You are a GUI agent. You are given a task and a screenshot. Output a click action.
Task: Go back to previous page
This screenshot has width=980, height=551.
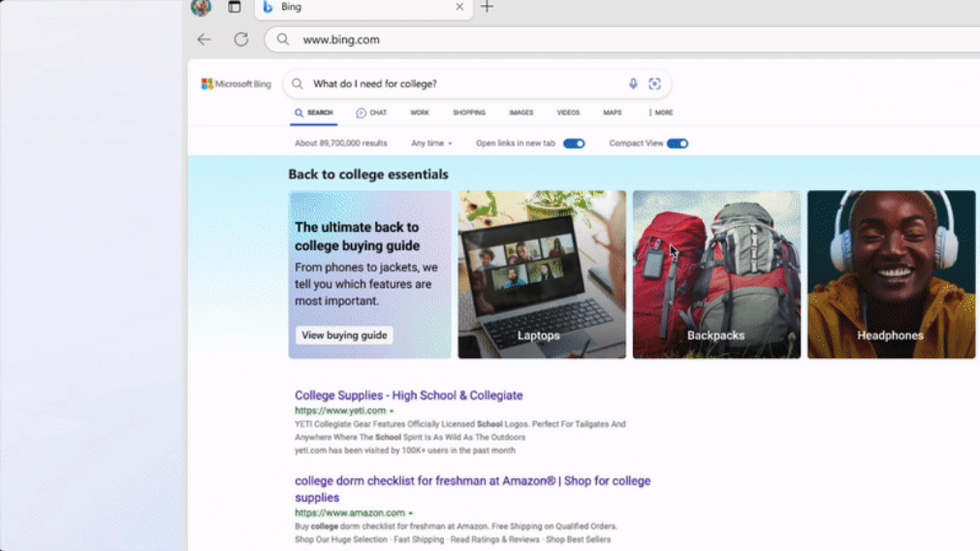(x=205, y=40)
